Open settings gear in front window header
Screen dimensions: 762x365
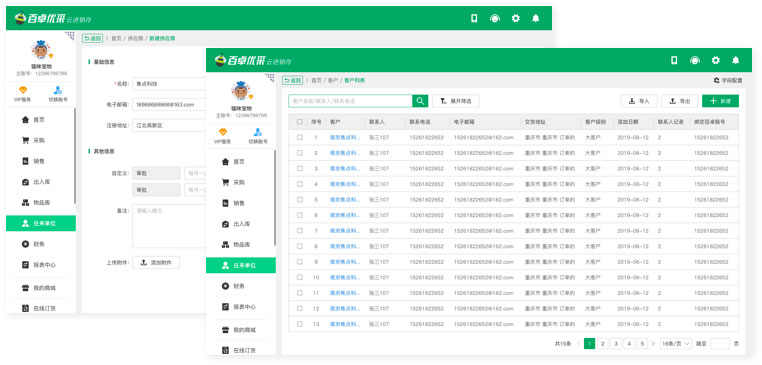[715, 60]
